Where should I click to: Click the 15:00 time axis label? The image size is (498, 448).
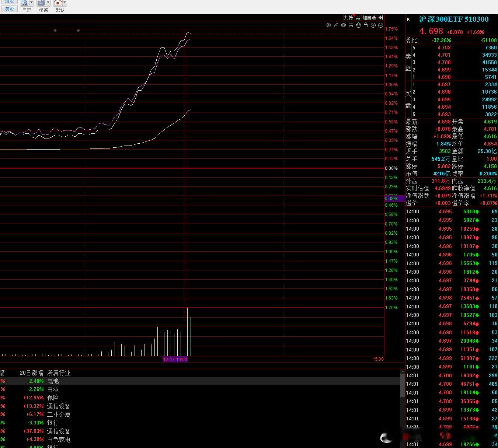coord(378,359)
